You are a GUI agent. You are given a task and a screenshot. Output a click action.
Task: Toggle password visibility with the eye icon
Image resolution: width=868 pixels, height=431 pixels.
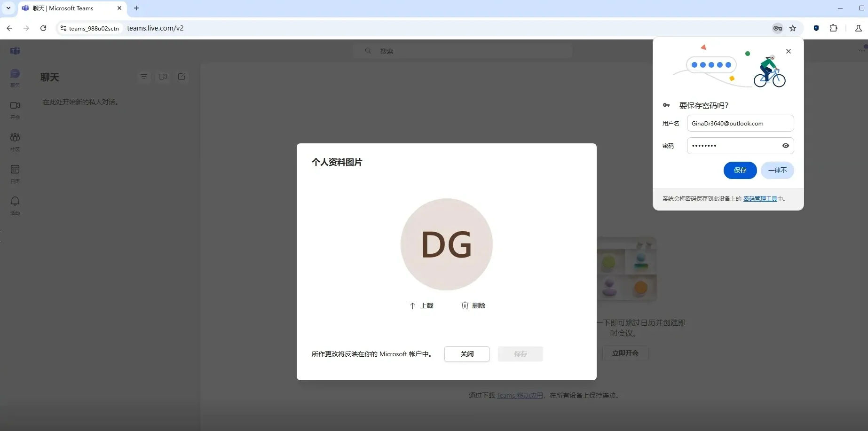(x=785, y=146)
